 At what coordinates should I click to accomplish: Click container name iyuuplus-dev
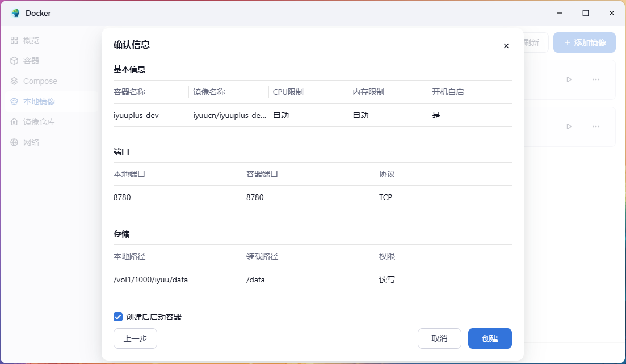tap(136, 115)
